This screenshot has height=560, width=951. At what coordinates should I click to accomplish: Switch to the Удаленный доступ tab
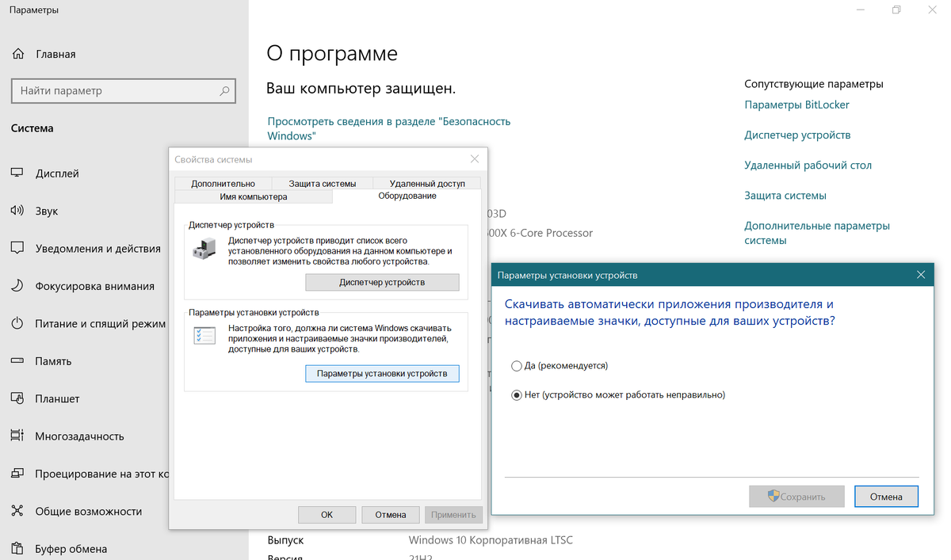click(x=427, y=183)
